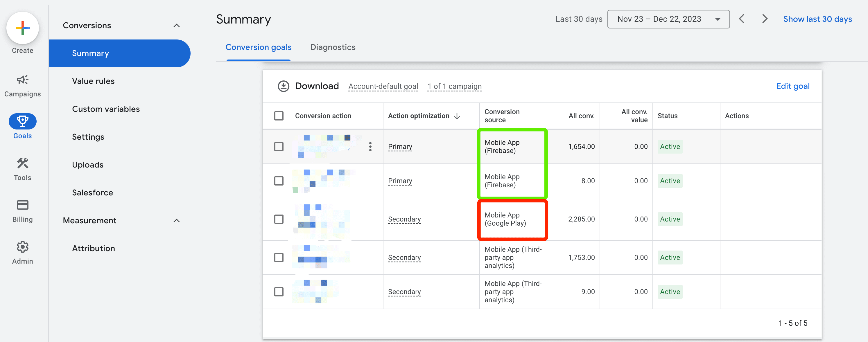This screenshot has height=342, width=868.
Task: Click Show last 30 days link
Action: (x=818, y=19)
